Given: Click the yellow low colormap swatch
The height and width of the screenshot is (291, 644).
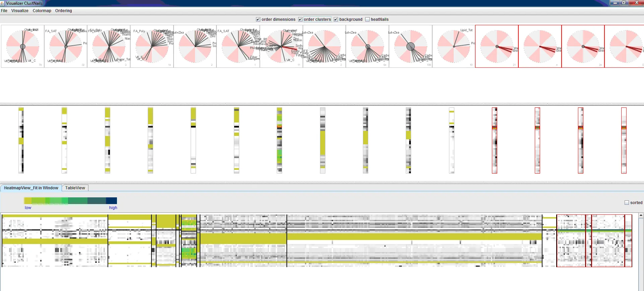Looking at the screenshot, I should pyautogui.click(x=28, y=201).
